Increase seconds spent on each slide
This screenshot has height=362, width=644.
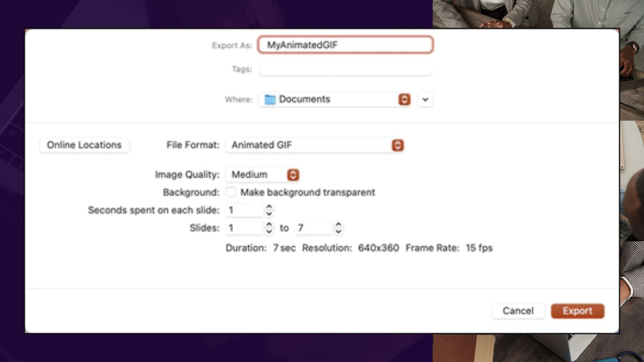click(x=269, y=206)
